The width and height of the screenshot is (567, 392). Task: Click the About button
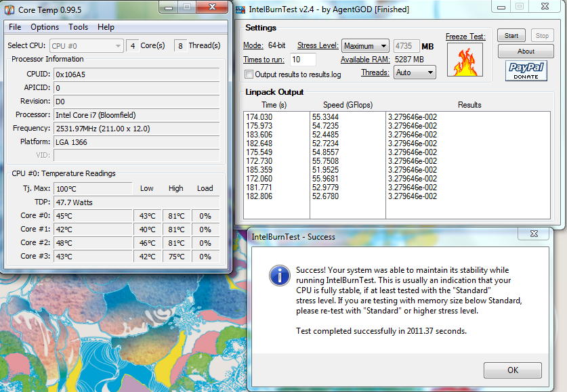click(x=526, y=51)
